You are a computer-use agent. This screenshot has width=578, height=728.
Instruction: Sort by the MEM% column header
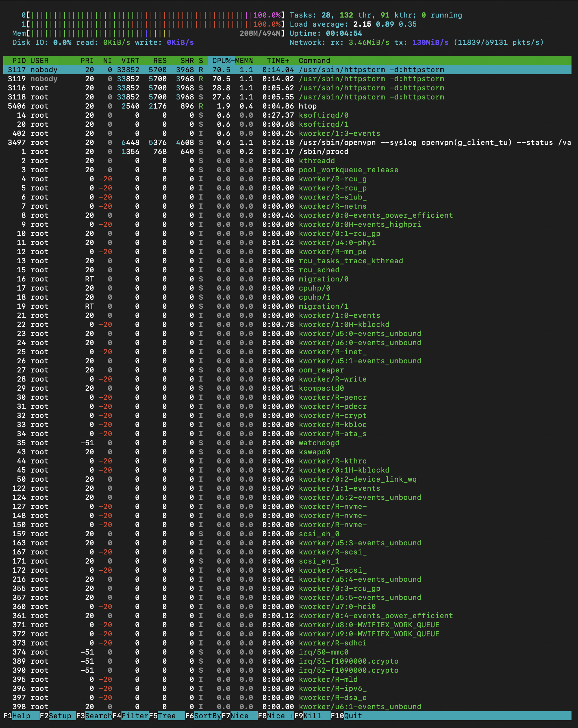coord(244,60)
